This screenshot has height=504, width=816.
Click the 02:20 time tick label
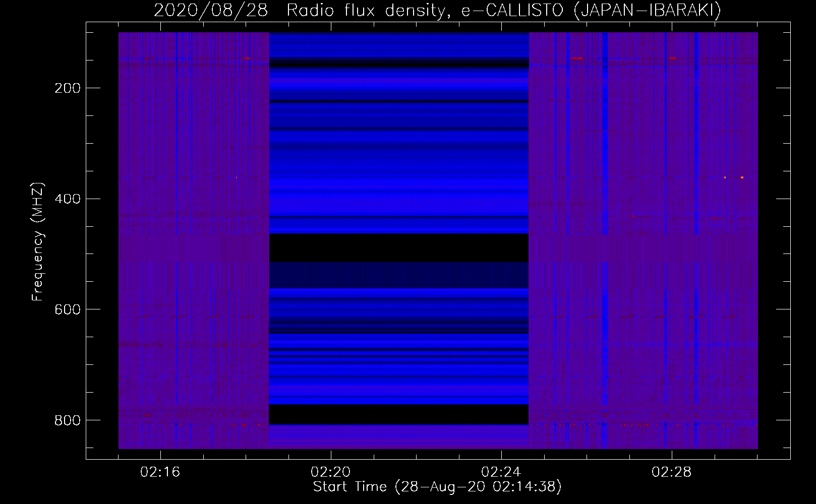(331, 472)
